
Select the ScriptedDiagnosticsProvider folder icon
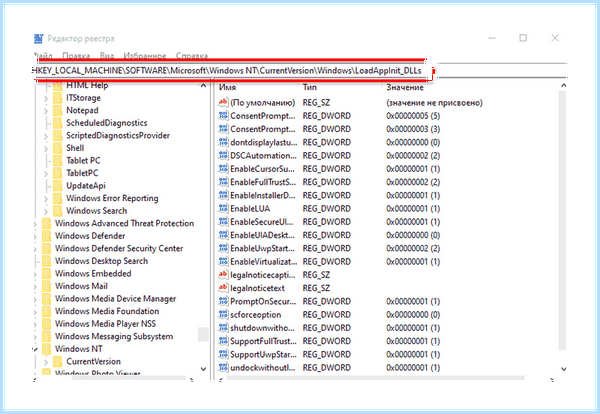[x=57, y=135]
